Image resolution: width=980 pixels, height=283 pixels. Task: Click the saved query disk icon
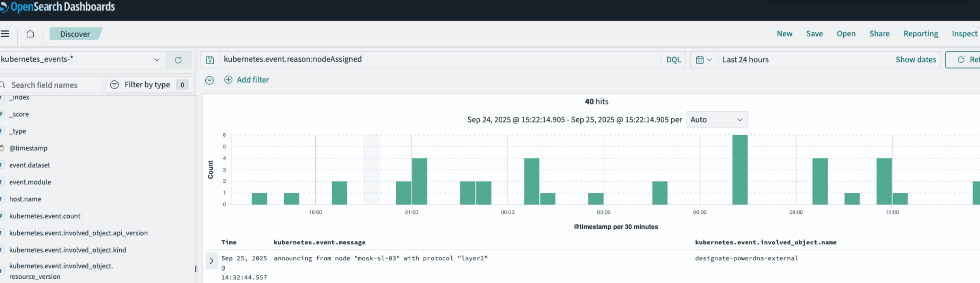pos(210,60)
